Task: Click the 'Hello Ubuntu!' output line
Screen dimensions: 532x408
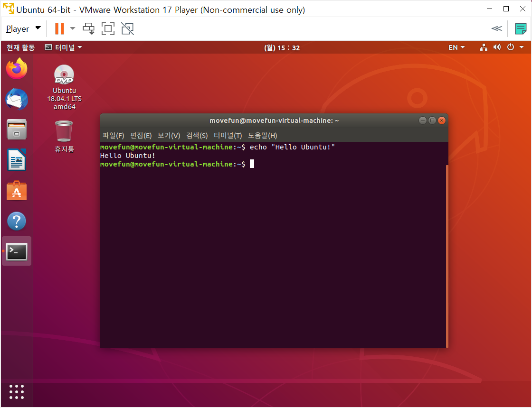Action: click(x=128, y=156)
